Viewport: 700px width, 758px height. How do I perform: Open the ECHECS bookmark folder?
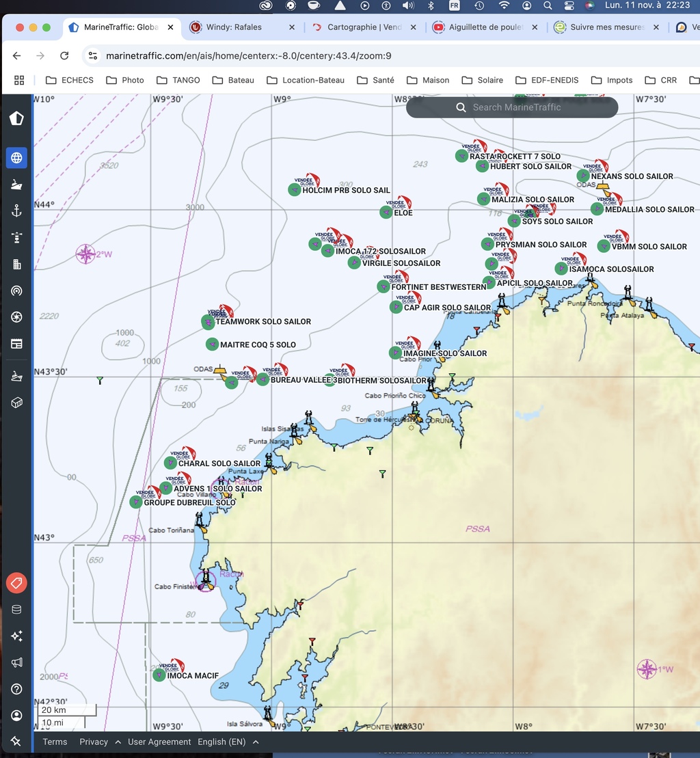coord(70,80)
